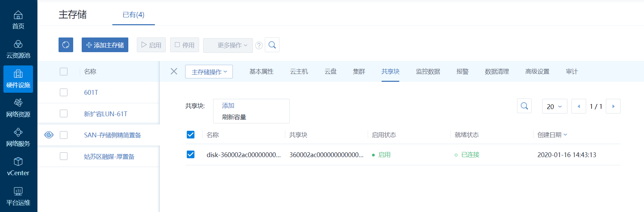The image size is (644, 212).
Task: Open the 新扩容LUN-61T storage link
Action: pos(106,114)
